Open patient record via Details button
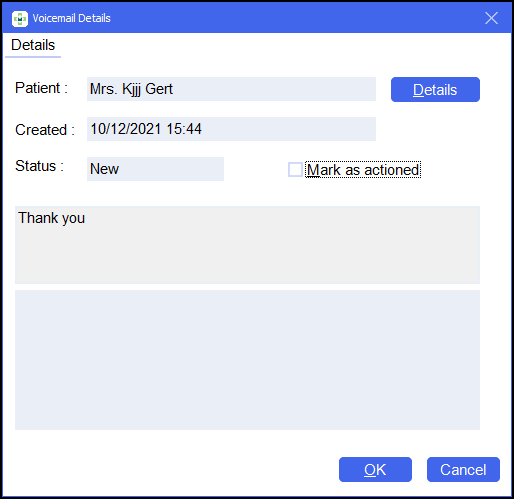This screenshot has width=514, height=499. pos(435,90)
